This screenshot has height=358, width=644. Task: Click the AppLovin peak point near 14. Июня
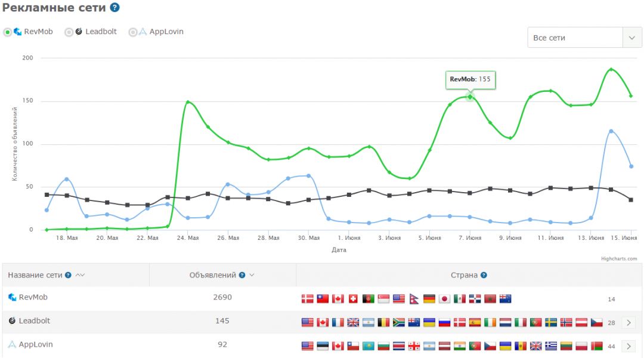611,131
